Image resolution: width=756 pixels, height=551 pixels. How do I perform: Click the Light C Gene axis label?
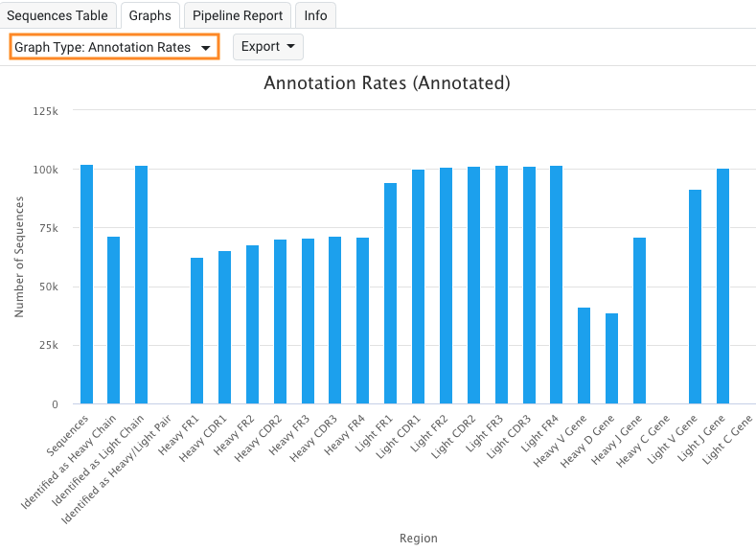727,440
